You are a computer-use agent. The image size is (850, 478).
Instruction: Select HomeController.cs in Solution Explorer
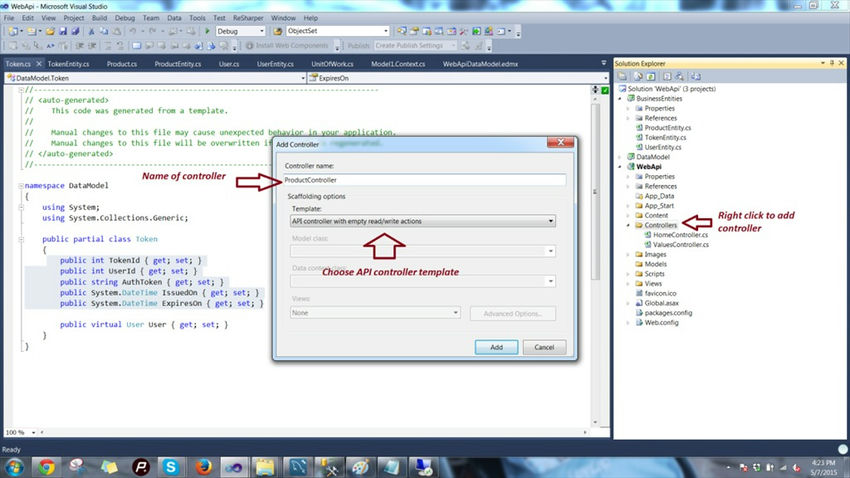(680, 235)
